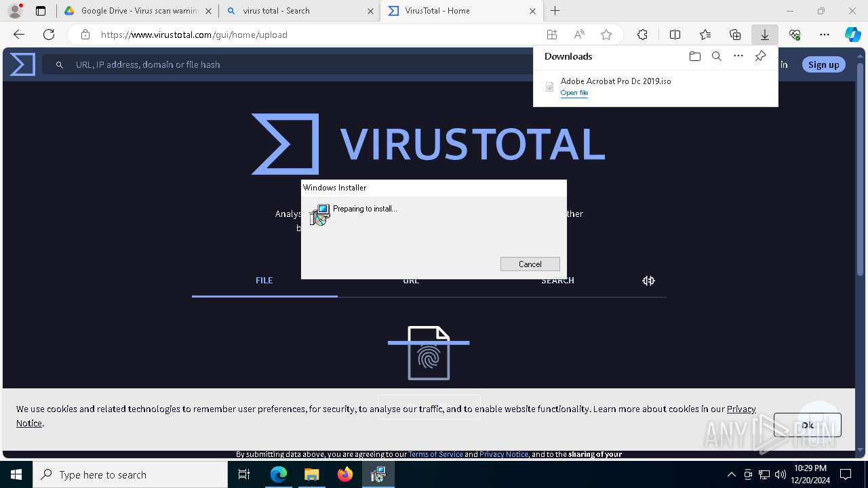Close the VirusTotal Home tab
The image size is (868, 488).
(x=532, y=11)
